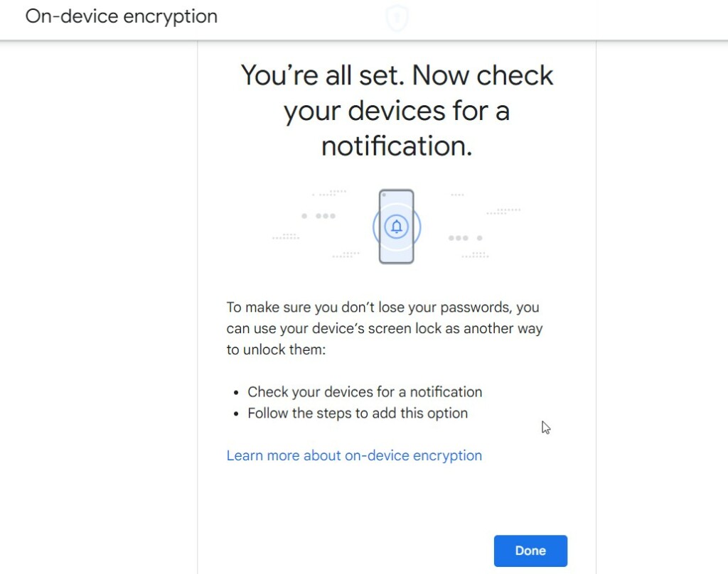Image resolution: width=728 pixels, height=574 pixels.
Task: Click the bullet about following the steps
Action: coord(357,413)
